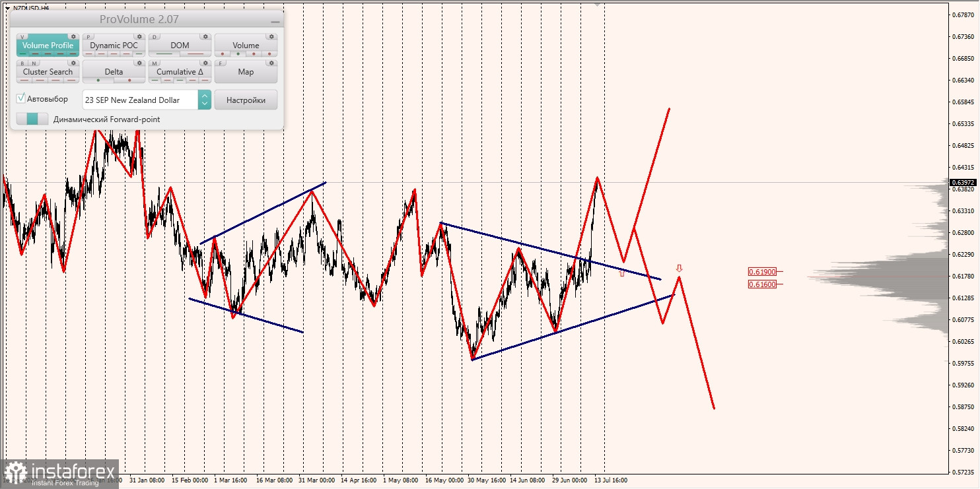Screen dimensions: 980x489
Task: Click the contract selector down chevron
Action: click(x=205, y=104)
